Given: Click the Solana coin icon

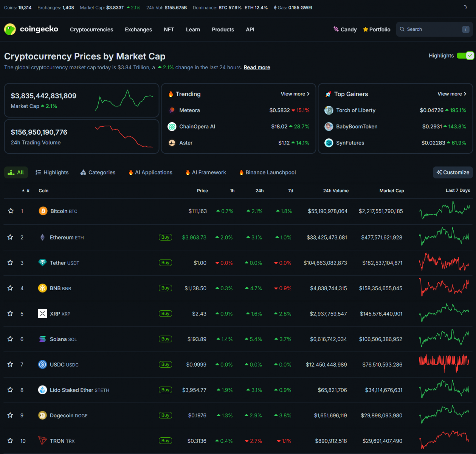Looking at the screenshot, I should point(42,339).
